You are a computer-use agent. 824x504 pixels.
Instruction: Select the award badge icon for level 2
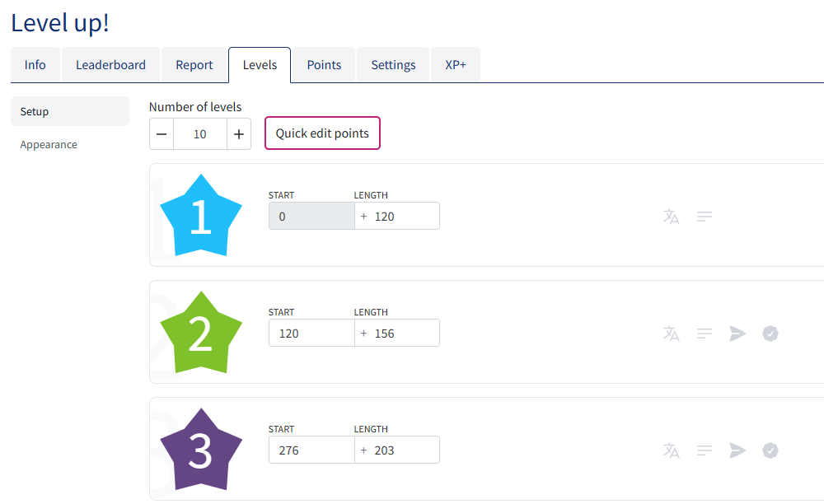(770, 334)
